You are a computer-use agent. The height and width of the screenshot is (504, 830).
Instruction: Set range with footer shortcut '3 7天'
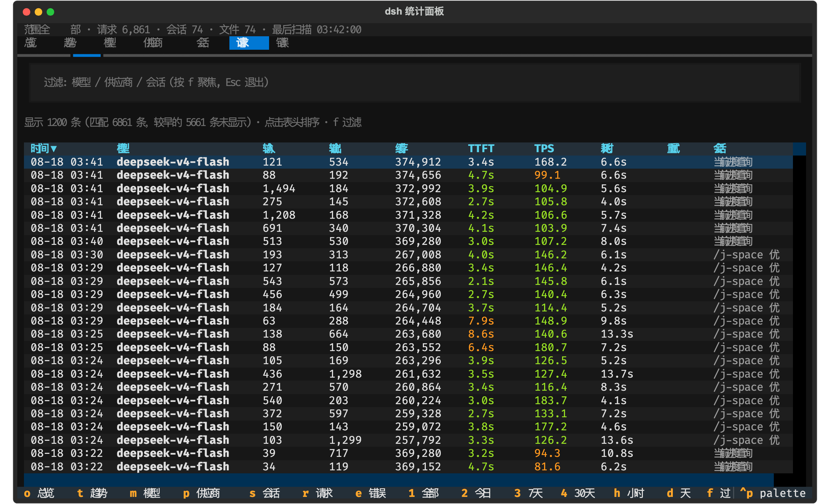(529, 493)
